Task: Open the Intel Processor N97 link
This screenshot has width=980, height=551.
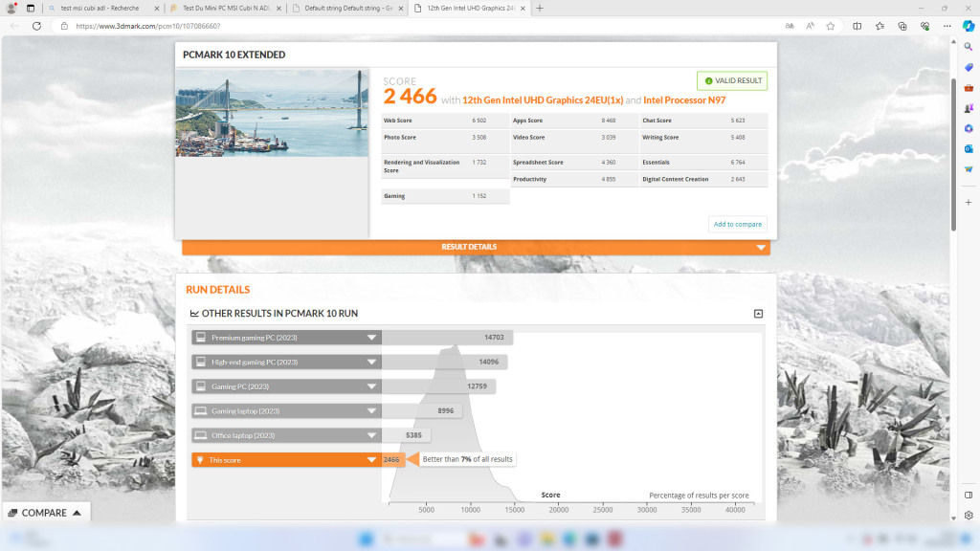Action: (x=684, y=100)
